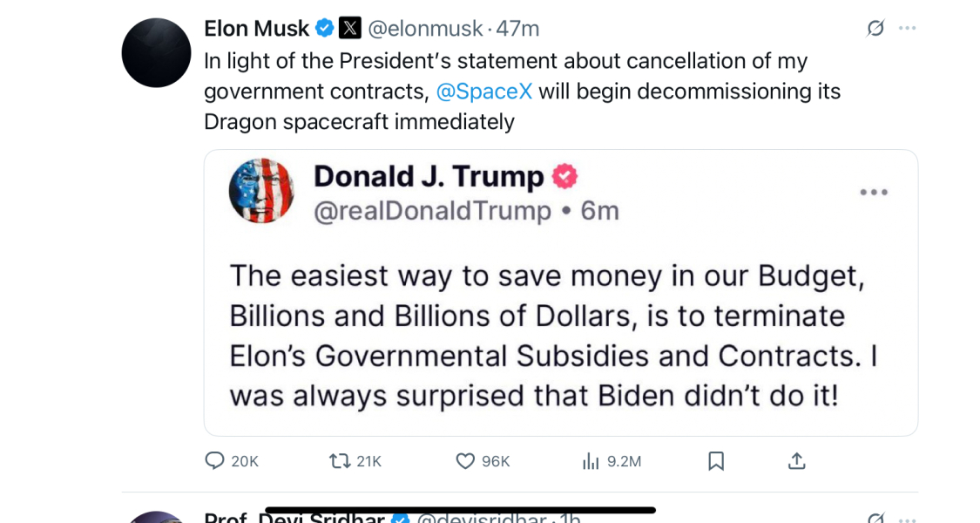Screen dimensions: 980x523
Task: Share Elon Musk's tweet
Action: click(x=795, y=461)
